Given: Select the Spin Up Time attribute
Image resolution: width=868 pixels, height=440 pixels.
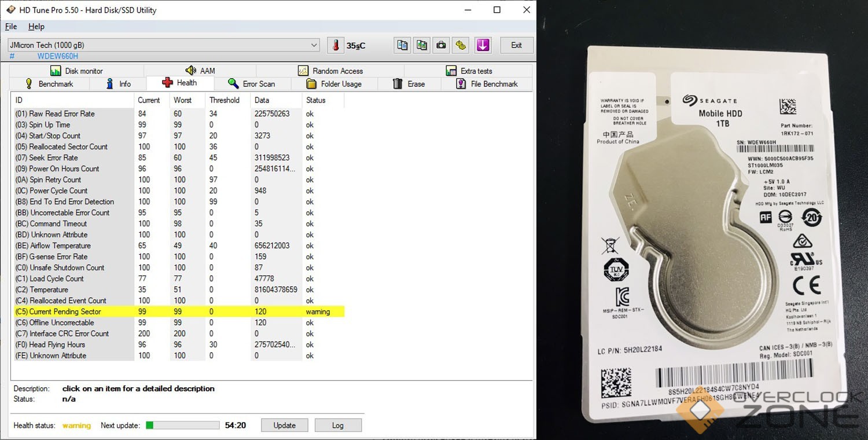Looking at the screenshot, I should (179, 125).
